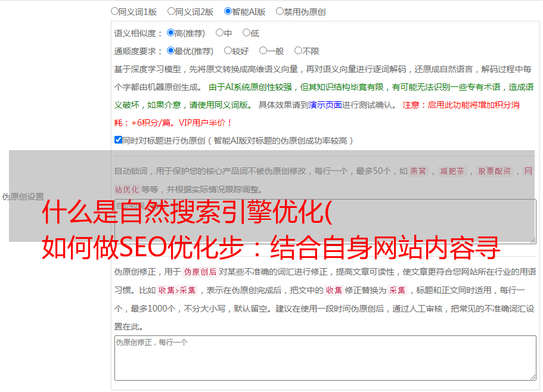Set 语义相似度 to 低

pyautogui.click(x=247, y=33)
